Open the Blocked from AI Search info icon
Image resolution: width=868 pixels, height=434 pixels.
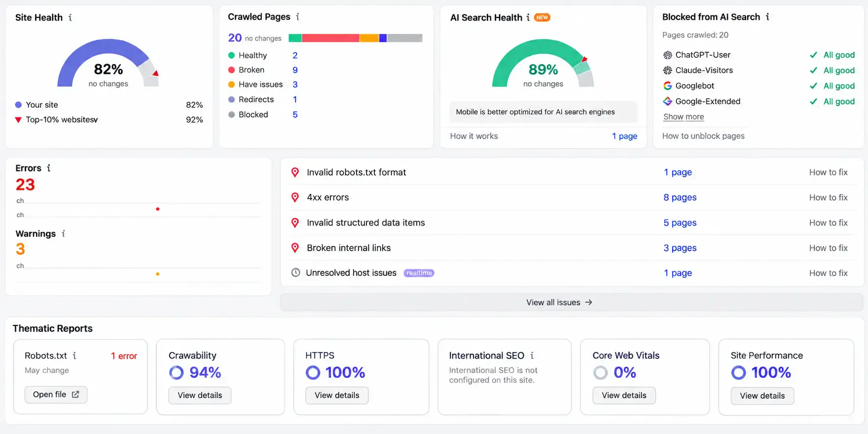767,17
